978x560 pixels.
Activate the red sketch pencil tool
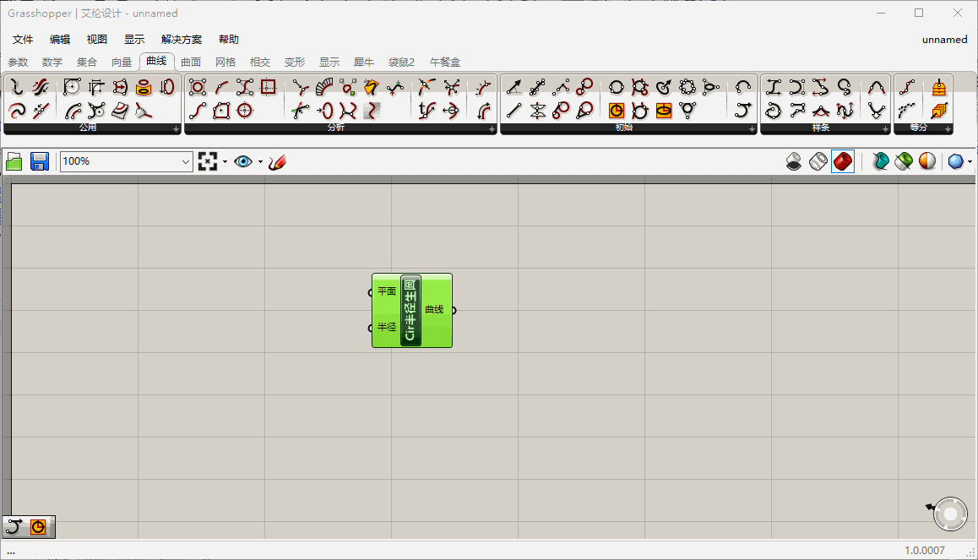coord(277,161)
